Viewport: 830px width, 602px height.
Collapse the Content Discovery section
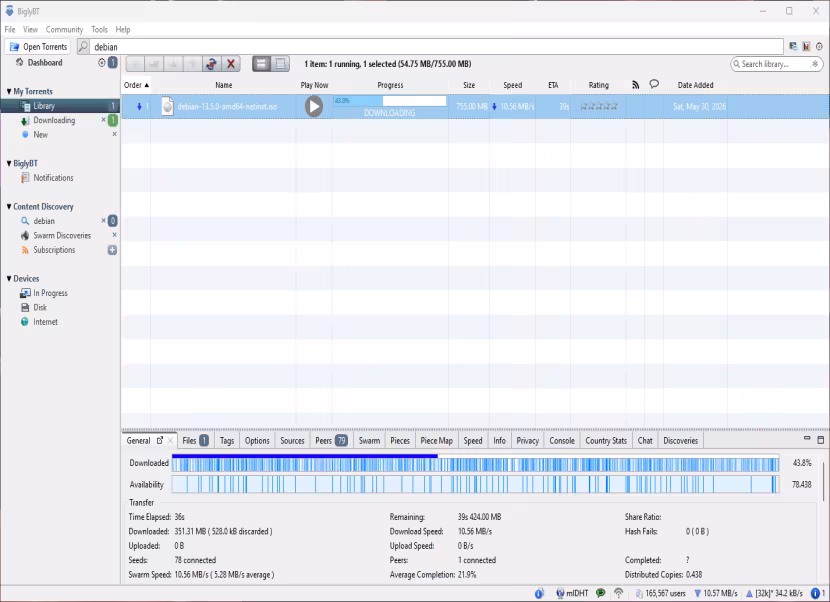click(9, 206)
